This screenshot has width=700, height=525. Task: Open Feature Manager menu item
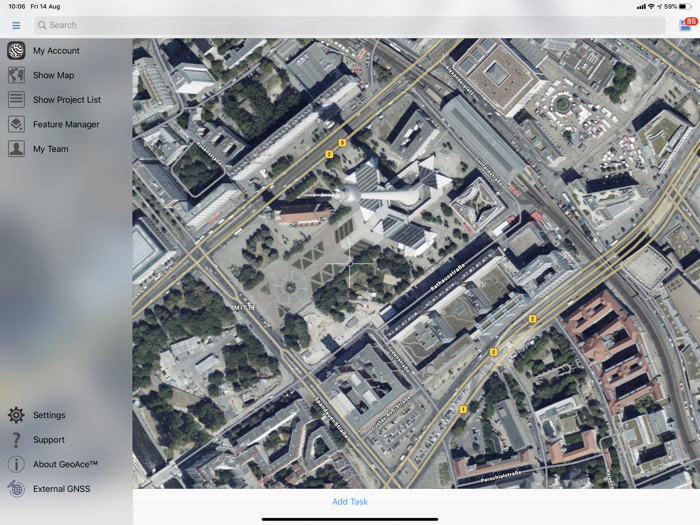click(66, 125)
